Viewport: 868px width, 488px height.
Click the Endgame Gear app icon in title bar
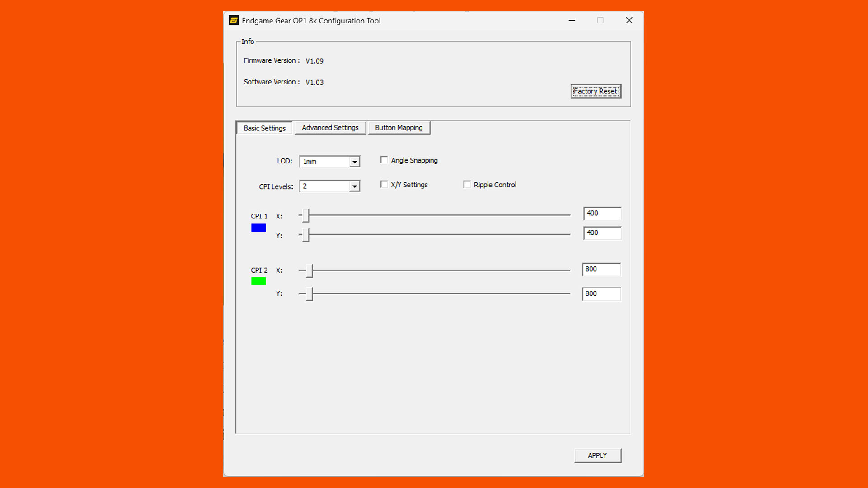point(234,20)
